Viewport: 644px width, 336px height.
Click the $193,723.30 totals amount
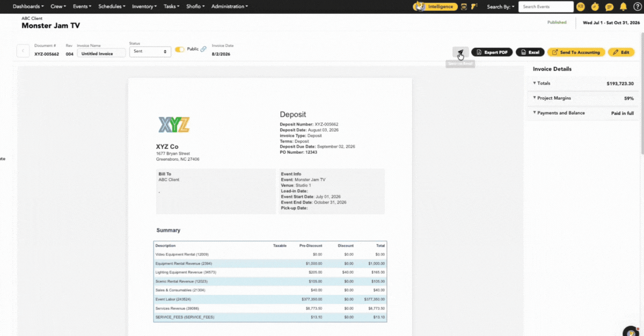(x=620, y=84)
